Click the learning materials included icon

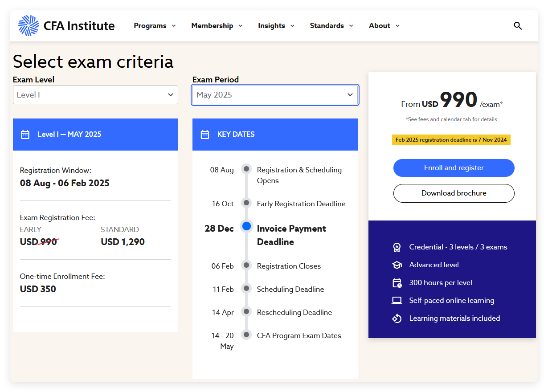coord(397,318)
